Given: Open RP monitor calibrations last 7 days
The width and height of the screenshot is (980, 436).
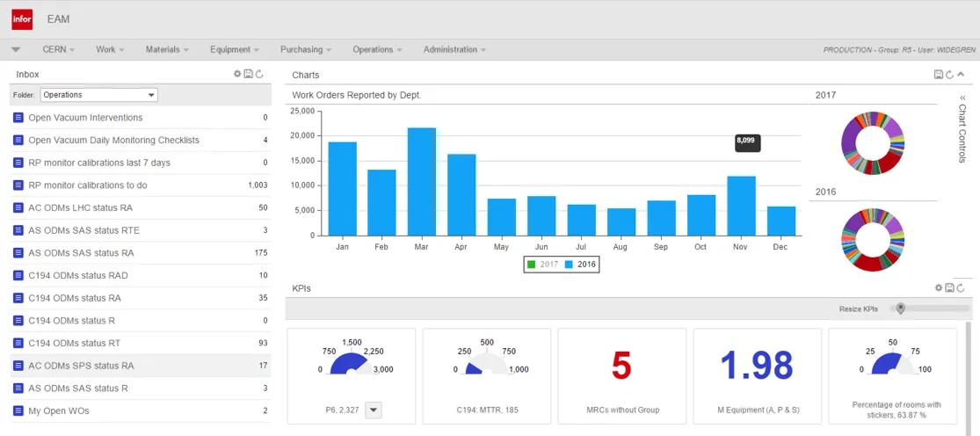Looking at the screenshot, I should pos(141,163).
